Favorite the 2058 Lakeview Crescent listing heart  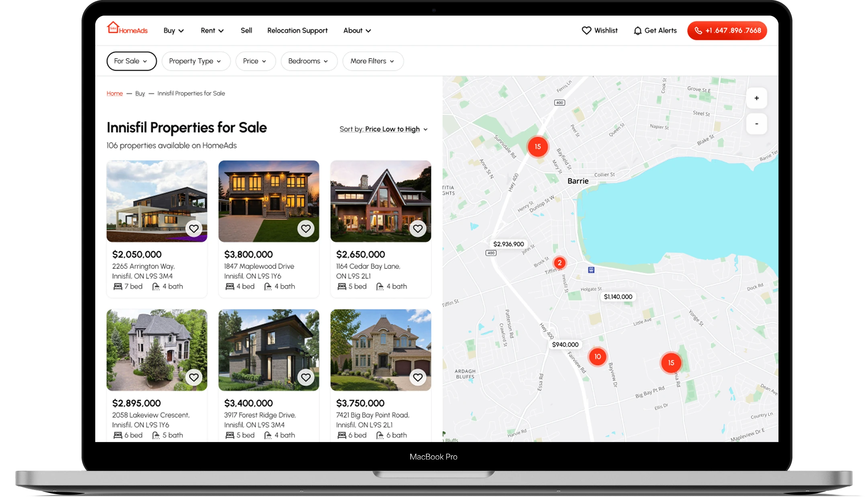[194, 377]
